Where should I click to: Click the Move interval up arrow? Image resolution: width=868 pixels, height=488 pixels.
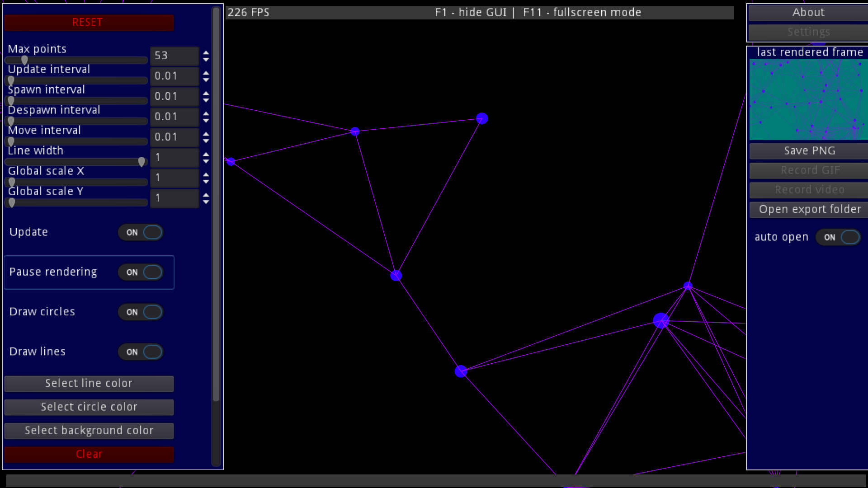click(206, 134)
